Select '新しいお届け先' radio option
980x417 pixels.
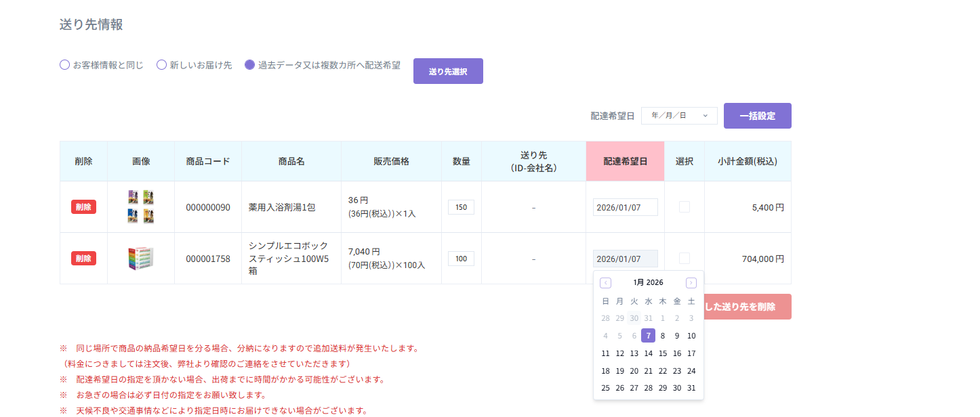coord(162,66)
